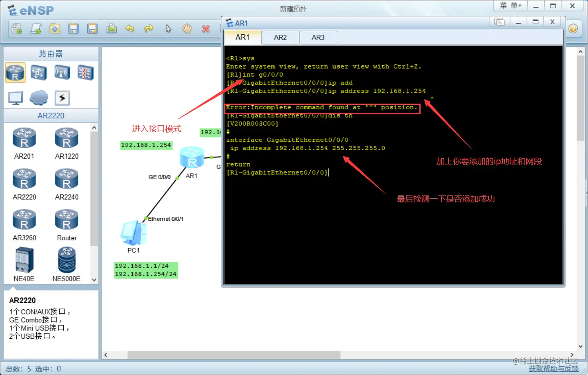Click the 获取帮助与反馈 link

point(554,368)
